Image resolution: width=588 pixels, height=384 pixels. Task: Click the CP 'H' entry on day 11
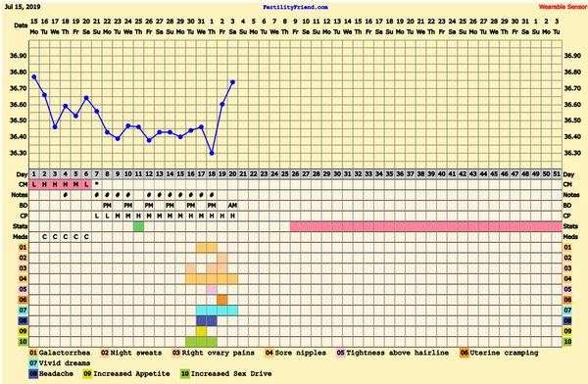pos(138,216)
